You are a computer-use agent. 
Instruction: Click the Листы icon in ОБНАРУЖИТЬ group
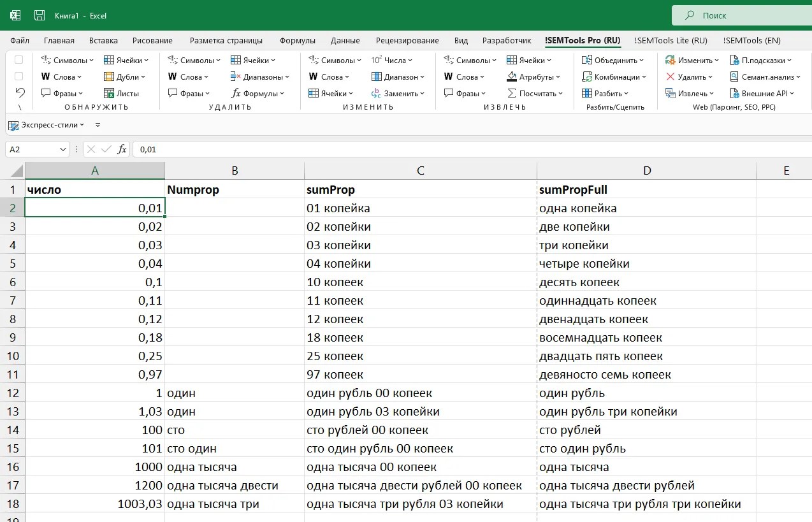(109, 94)
